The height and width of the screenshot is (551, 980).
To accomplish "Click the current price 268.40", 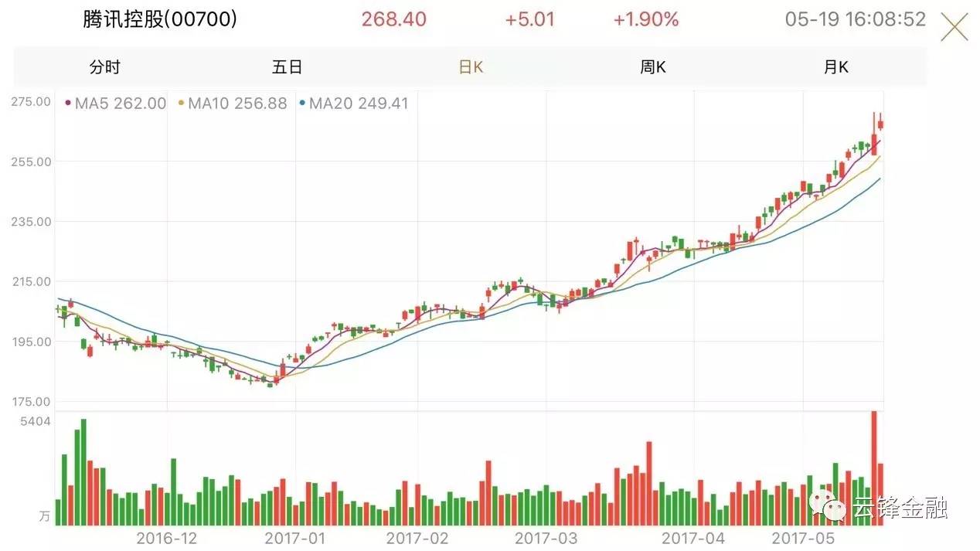I will tap(394, 19).
